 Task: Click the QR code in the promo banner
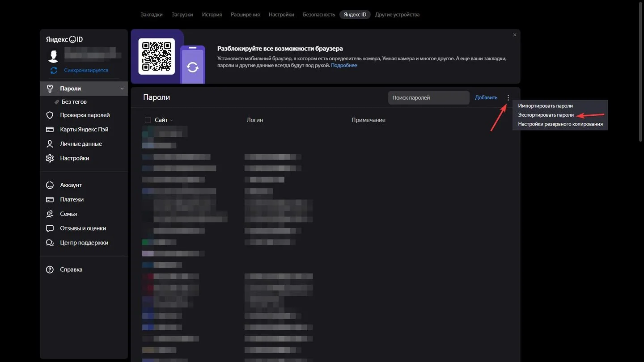coord(157,56)
